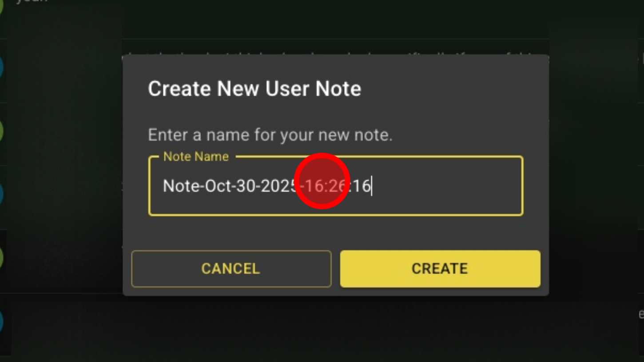Click the CANCEL button
644x362 pixels.
(231, 268)
